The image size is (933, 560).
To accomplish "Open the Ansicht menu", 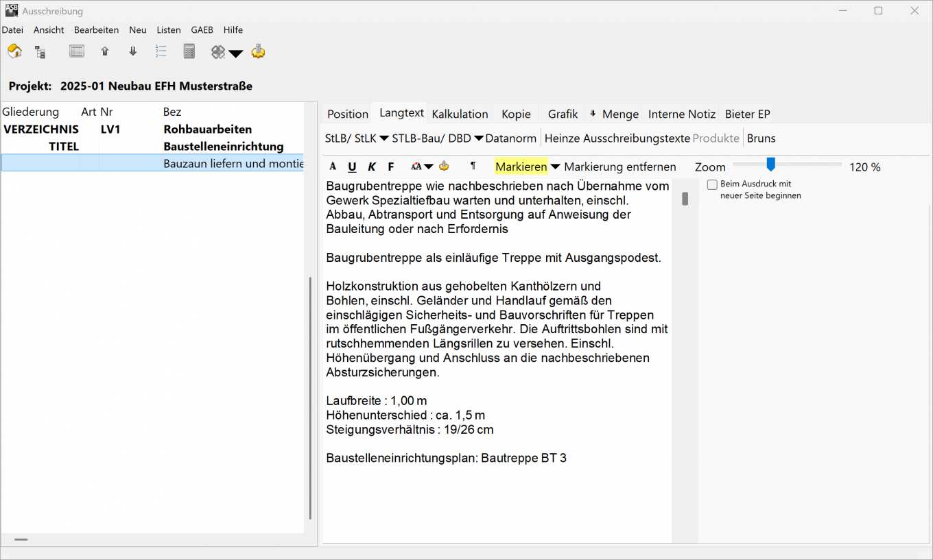I will click(49, 30).
